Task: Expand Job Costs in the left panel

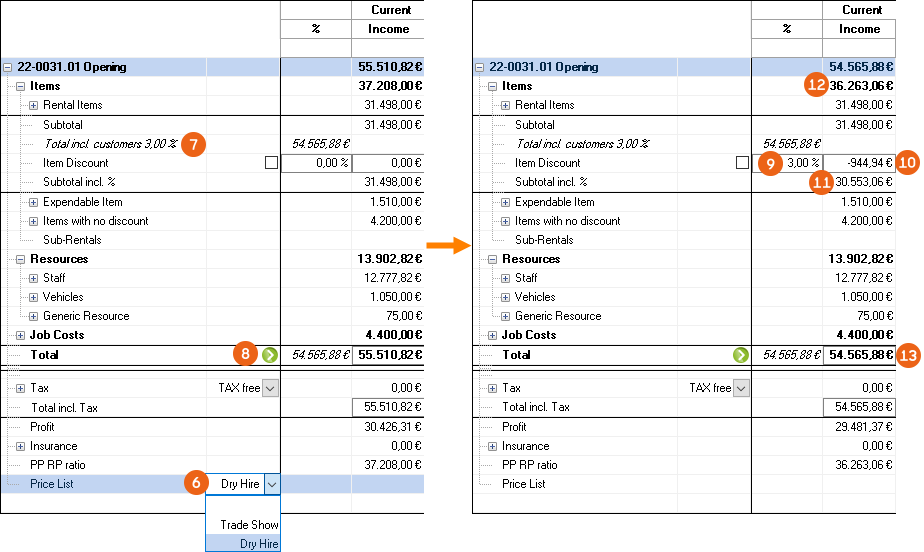Action: (21, 335)
